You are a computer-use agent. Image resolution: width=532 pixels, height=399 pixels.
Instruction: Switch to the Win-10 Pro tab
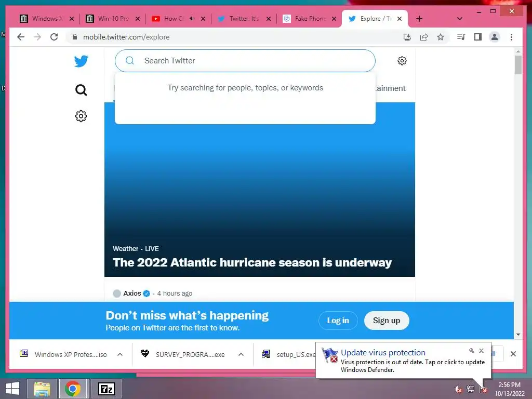click(x=113, y=19)
